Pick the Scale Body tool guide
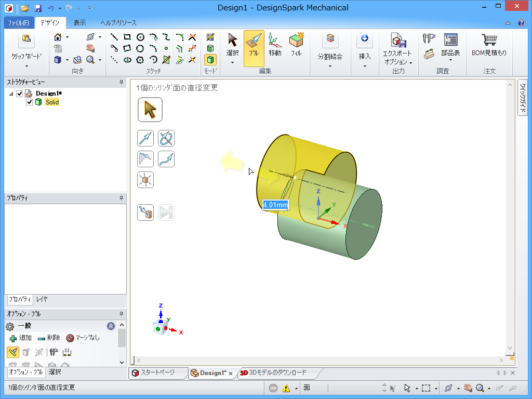This screenshot has height=399, width=532. [x=145, y=180]
